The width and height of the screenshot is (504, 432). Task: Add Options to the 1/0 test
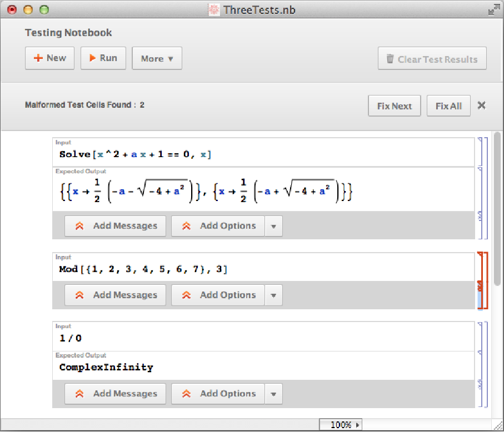tap(218, 394)
